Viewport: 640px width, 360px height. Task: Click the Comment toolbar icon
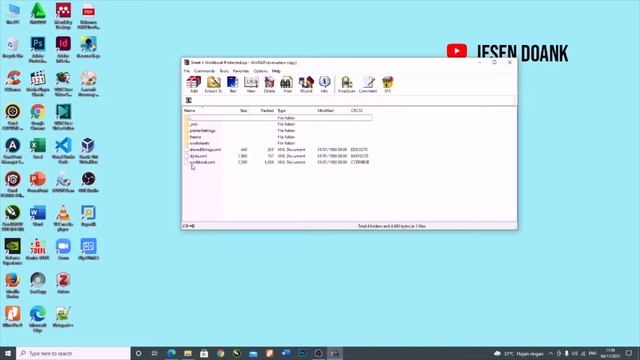pos(368,84)
